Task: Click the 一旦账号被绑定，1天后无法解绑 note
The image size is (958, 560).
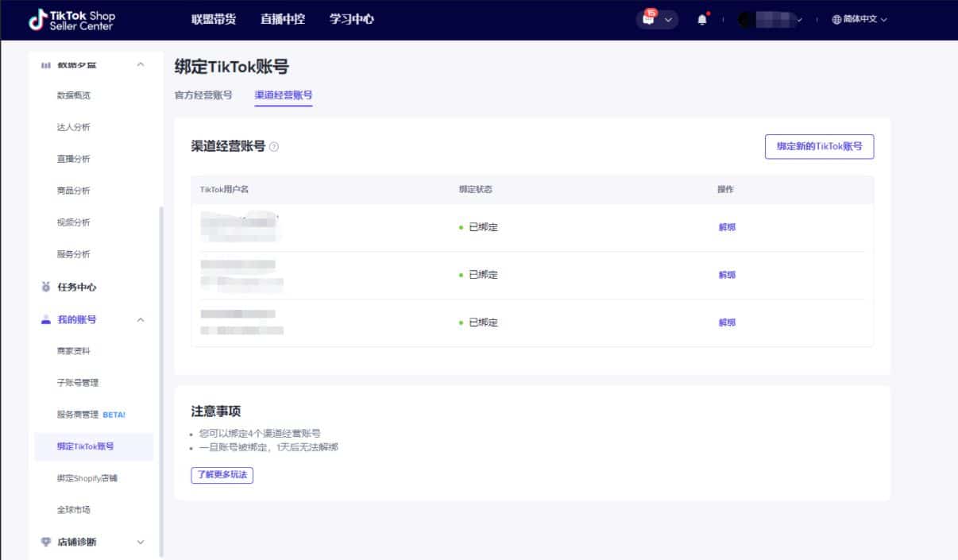Action: coord(268,447)
